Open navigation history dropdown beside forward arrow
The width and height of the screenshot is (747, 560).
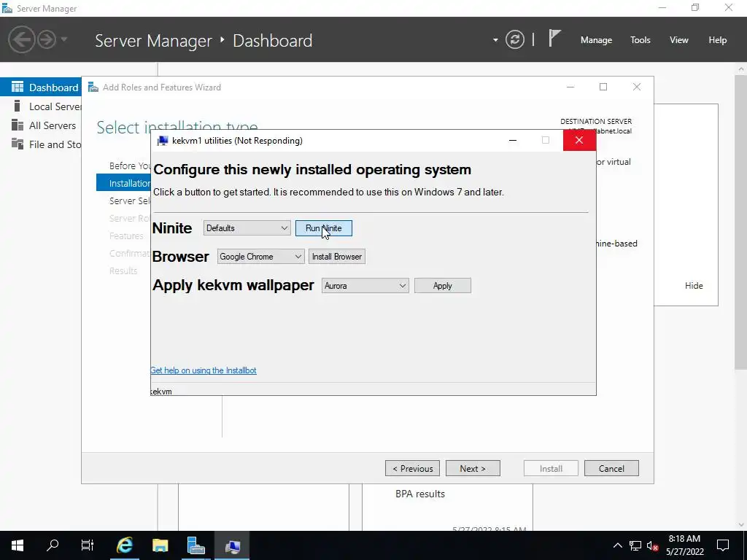pos(64,39)
